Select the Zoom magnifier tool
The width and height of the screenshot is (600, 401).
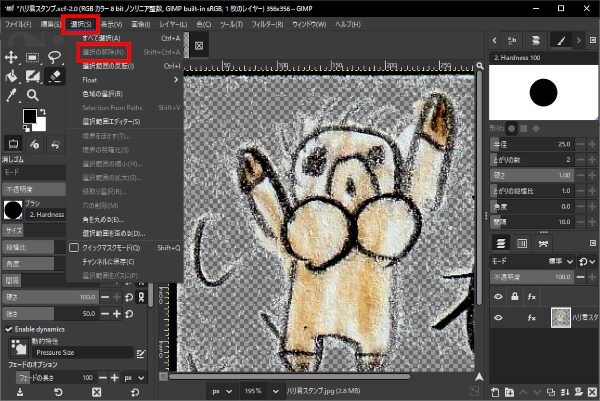click(x=33, y=95)
